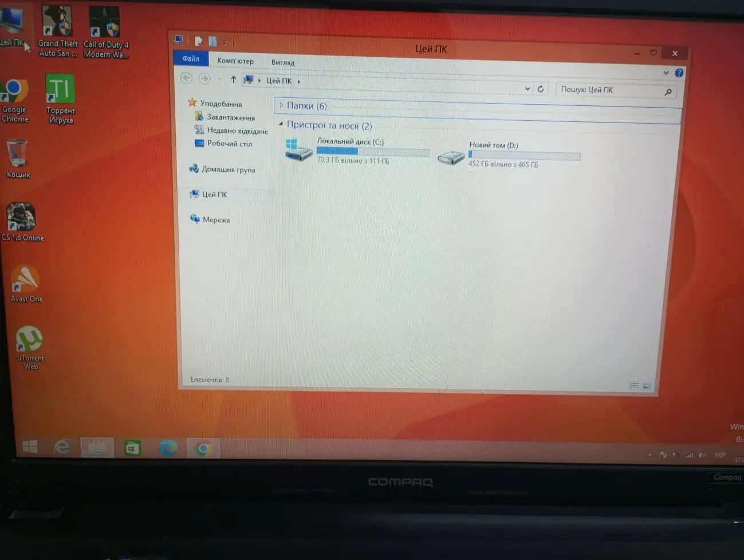Open the Файл menu tab
Image resolution: width=744 pixels, height=560 pixels.
(191, 58)
